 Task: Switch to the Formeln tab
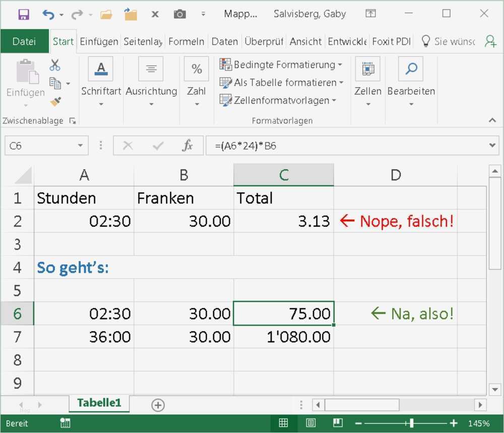[x=186, y=41]
